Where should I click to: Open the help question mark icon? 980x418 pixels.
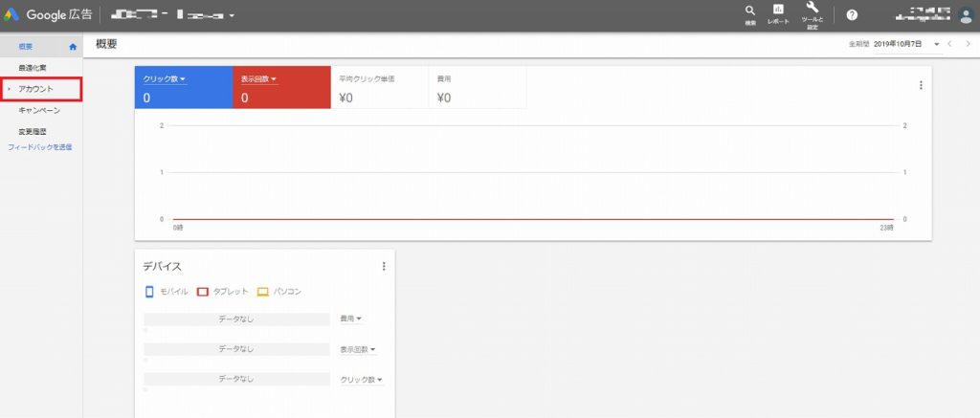(852, 15)
